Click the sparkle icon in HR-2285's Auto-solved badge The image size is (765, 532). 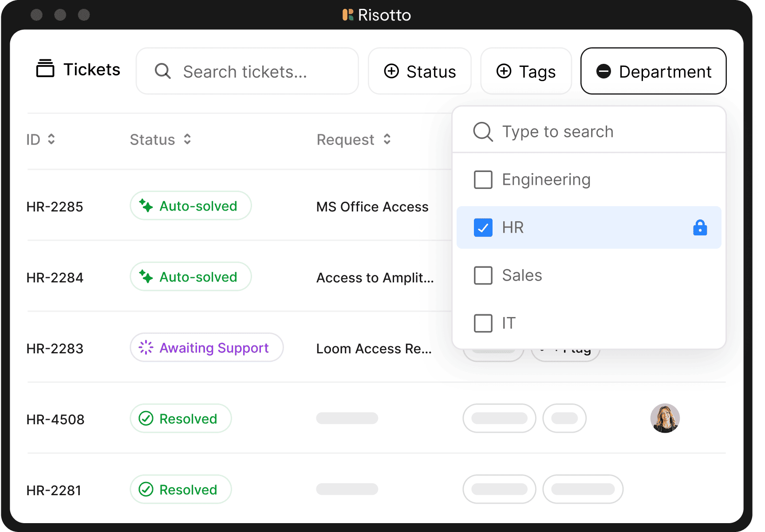pyautogui.click(x=146, y=206)
